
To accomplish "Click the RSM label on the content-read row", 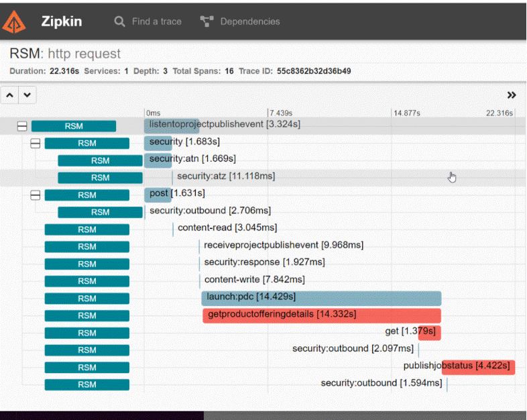I will coord(86,229).
